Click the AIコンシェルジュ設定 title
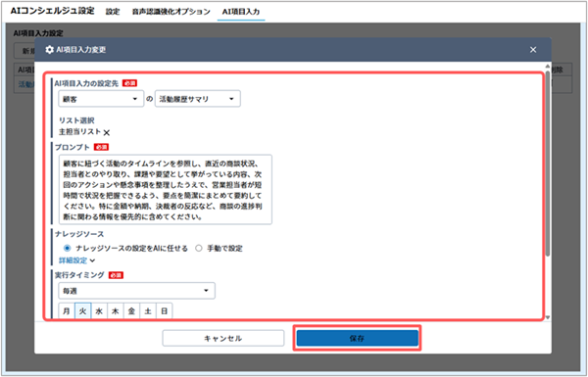This screenshot has width=588, height=377. pyautogui.click(x=53, y=11)
